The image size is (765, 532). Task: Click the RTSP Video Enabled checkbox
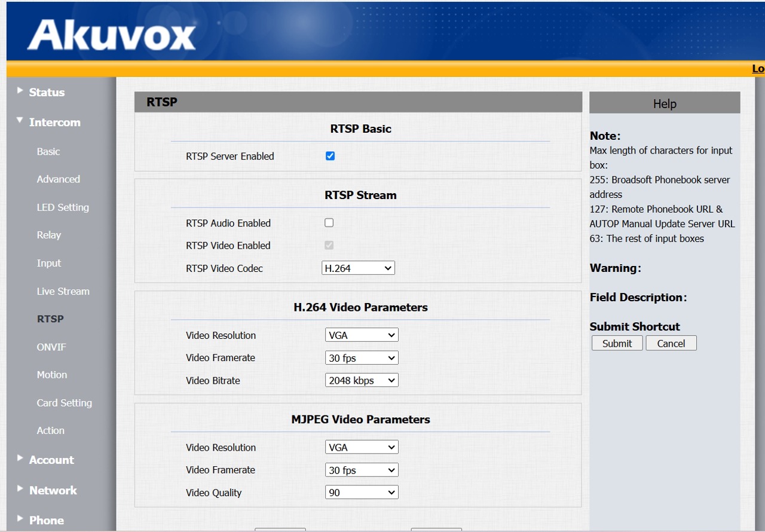[329, 245]
